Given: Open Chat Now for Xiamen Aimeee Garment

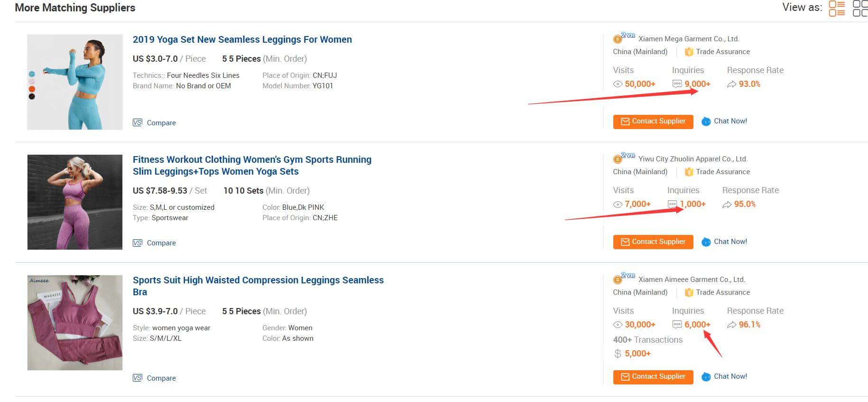Looking at the screenshot, I should coord(724,377).
